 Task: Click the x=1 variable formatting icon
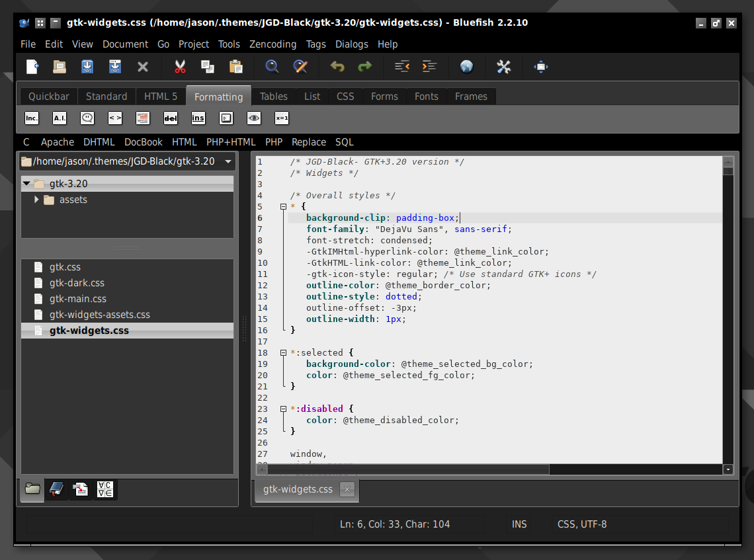click(x=282, y=118)
